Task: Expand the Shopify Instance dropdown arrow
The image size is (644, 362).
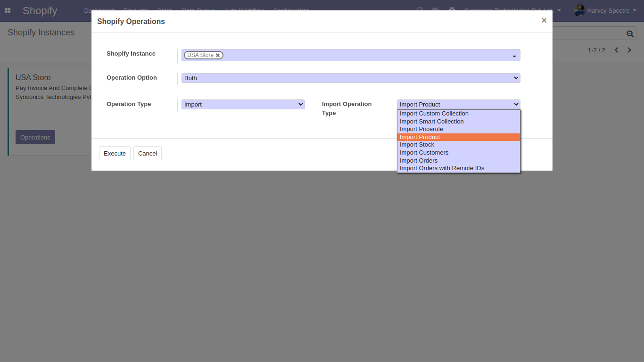Action: pos(514,56)
